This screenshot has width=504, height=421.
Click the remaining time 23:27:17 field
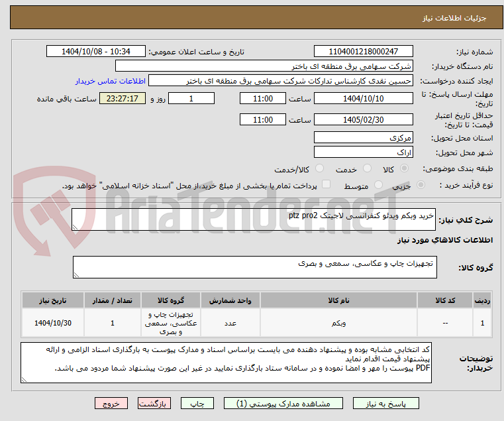[123, 99]
